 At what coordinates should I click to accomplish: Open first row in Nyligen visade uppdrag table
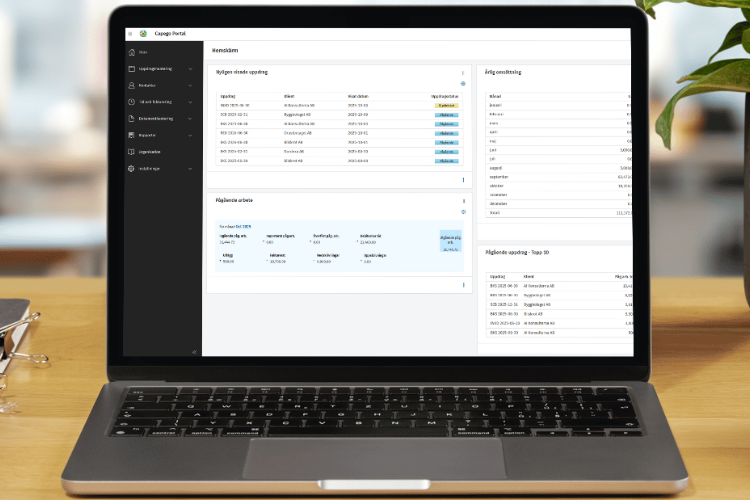[x=235, y=104]
